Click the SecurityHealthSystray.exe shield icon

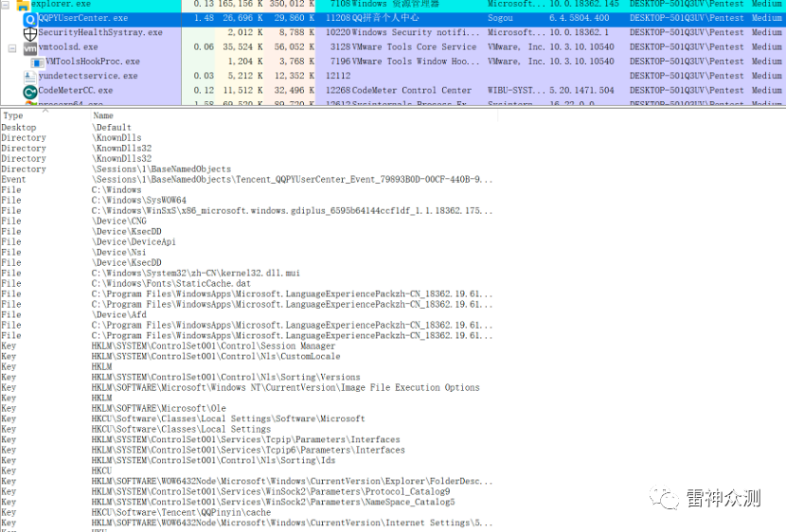coord(30,33)
